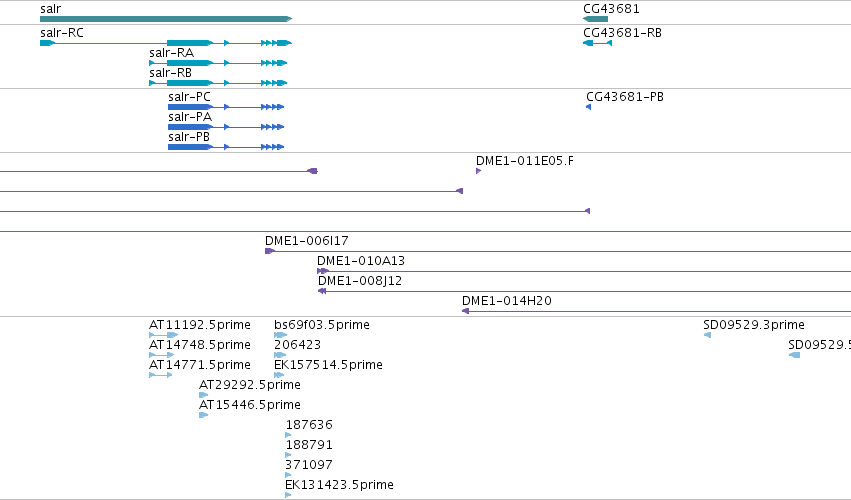Click the 371097 feature label
This screenshot has height=500, width=851.
(309, 465)
